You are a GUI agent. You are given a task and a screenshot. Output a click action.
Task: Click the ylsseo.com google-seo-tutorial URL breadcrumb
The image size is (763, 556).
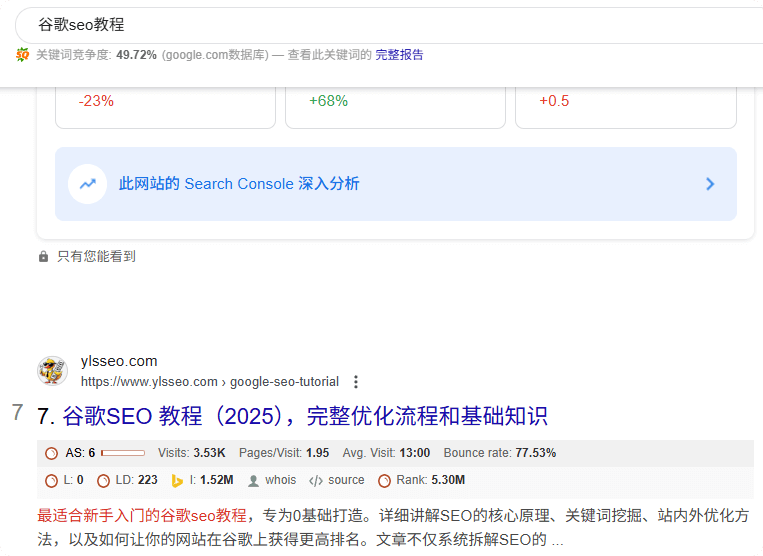click(210, 381)
